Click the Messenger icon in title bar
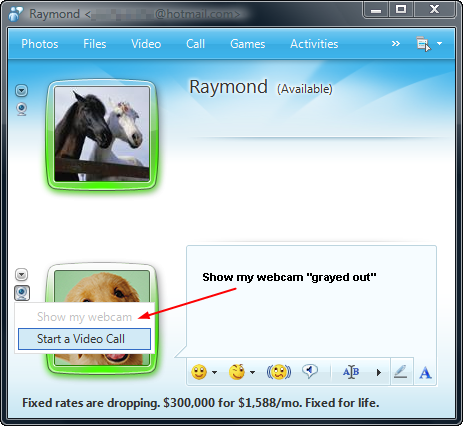The image size is (463, 426). tap(15, 14)
